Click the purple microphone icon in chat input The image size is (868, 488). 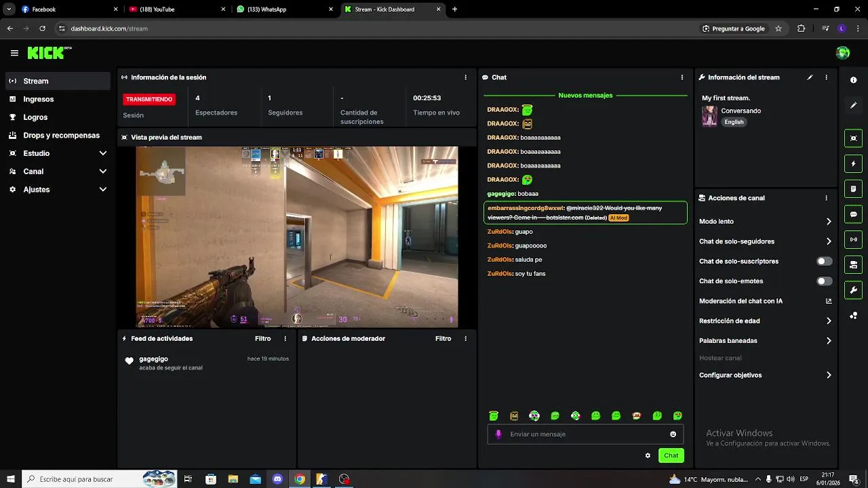[x=498, y=434]
